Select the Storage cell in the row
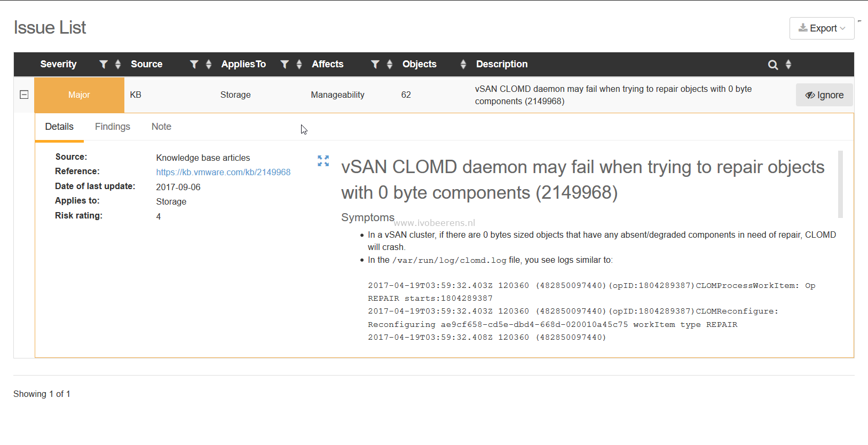The height and width of the screenshot is (445, 868). (235, 95)
